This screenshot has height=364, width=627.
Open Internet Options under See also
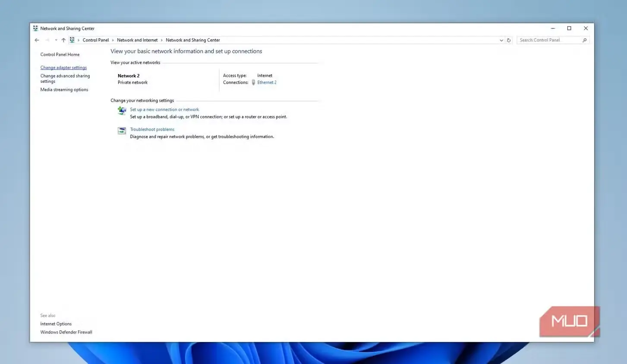click(x=56, y=324)
